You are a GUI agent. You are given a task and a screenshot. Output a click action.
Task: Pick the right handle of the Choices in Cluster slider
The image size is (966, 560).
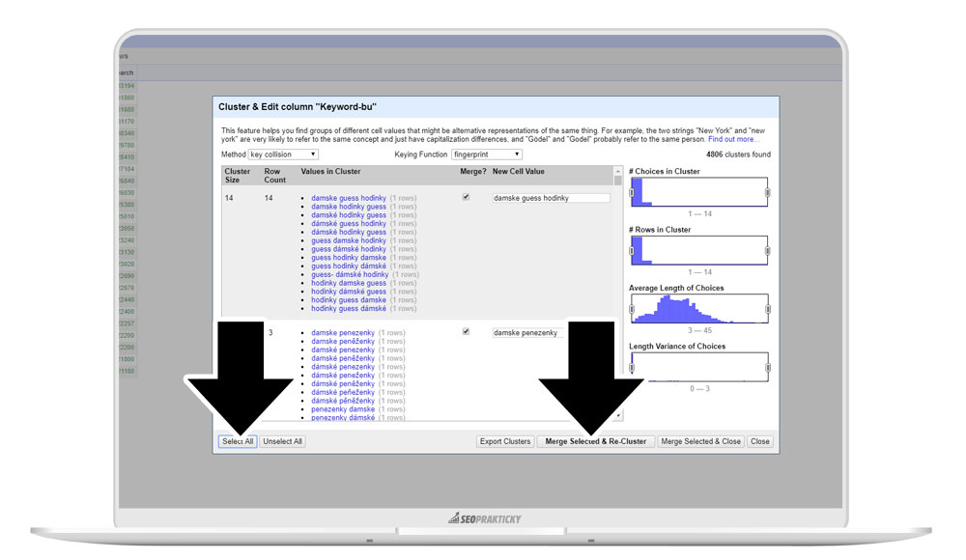768,193
